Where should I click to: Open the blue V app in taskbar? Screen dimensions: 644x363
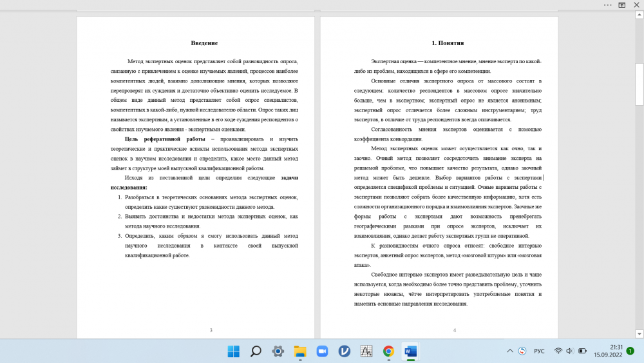tap(345, 351)
